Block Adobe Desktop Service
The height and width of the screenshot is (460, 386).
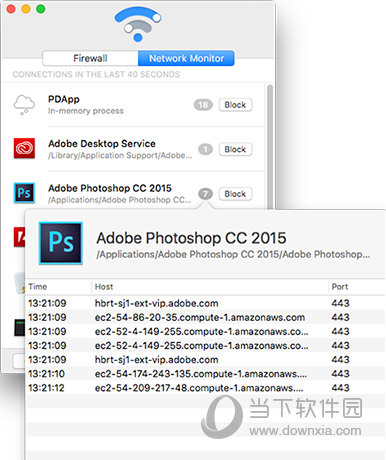pos(235,149)
